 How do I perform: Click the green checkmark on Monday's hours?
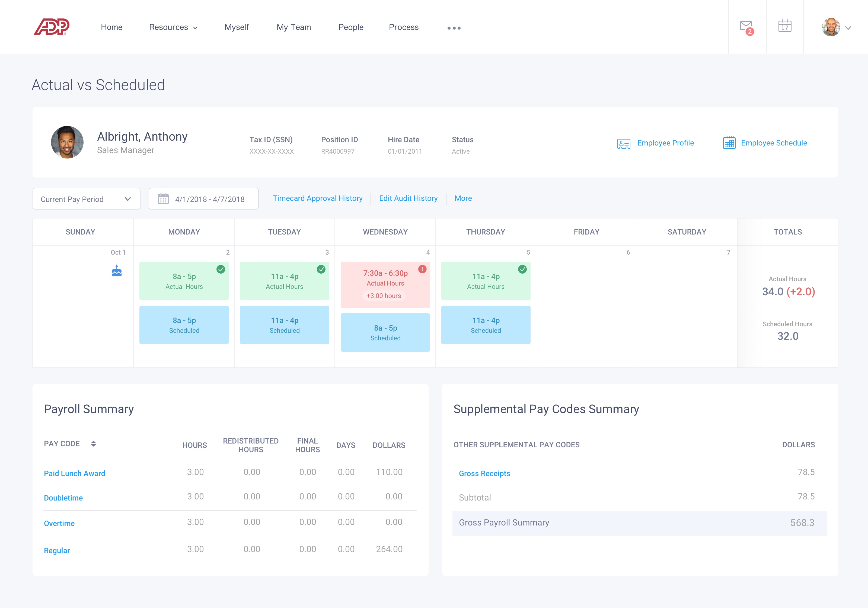221,269
